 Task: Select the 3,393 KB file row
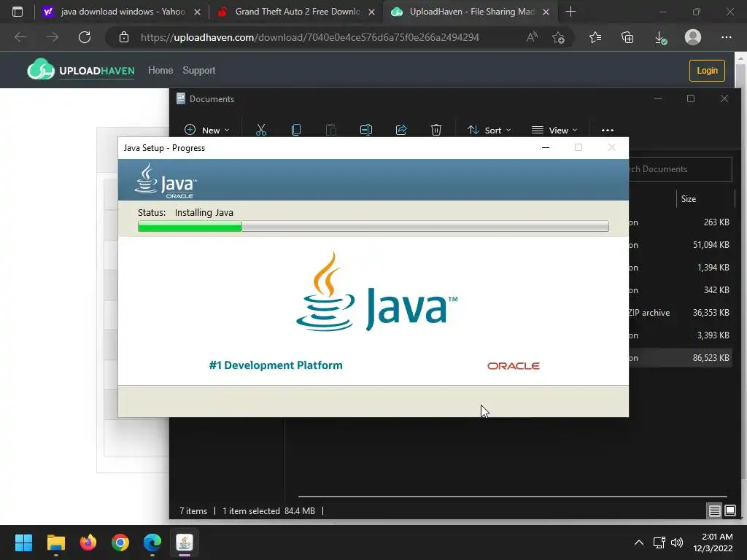point(681,335)
